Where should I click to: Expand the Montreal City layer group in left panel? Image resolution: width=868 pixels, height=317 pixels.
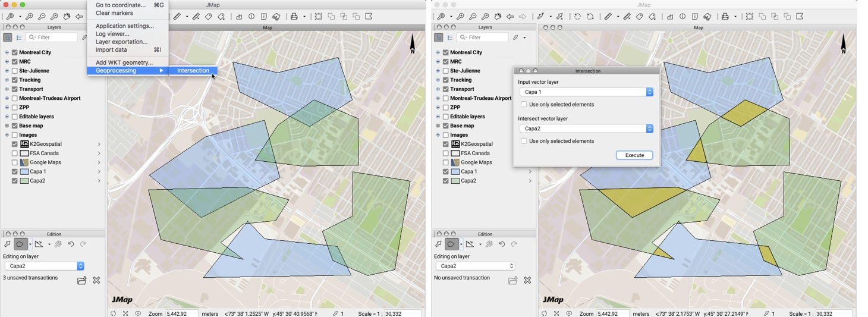pyautogui.click(x=7, y=53)
